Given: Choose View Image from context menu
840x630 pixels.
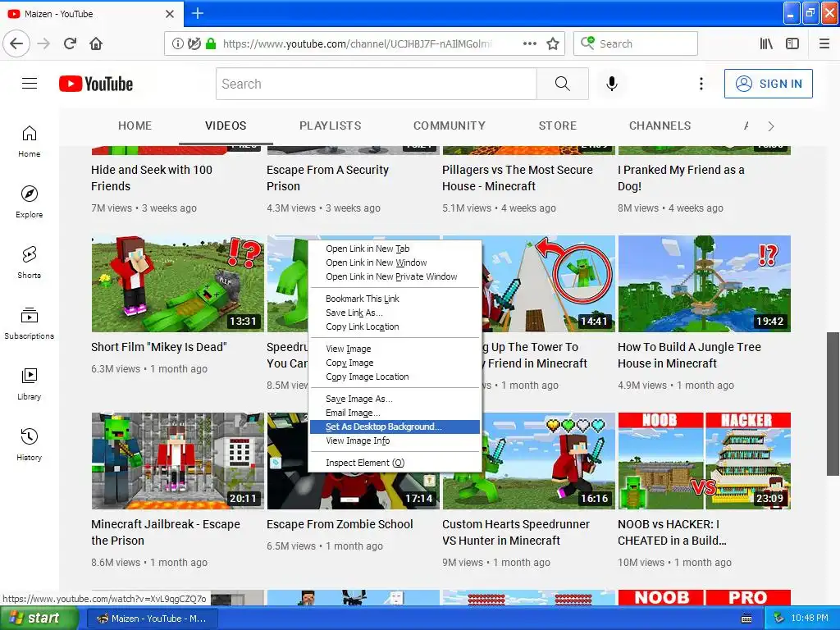Looking at the screenshot, I should pos(395,349).
